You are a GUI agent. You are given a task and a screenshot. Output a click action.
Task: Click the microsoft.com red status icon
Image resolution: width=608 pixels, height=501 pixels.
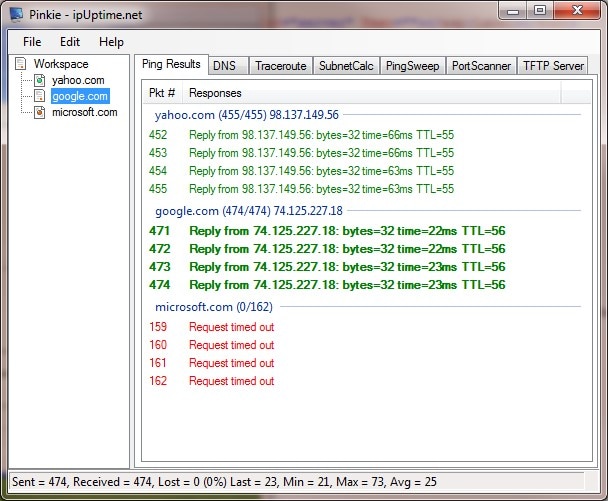[40, 112]
